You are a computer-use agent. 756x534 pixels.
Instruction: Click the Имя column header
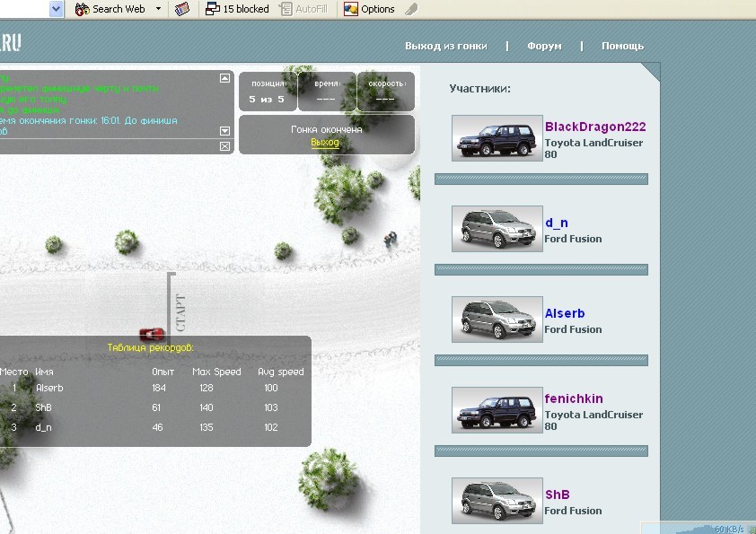tap(44, 372)
